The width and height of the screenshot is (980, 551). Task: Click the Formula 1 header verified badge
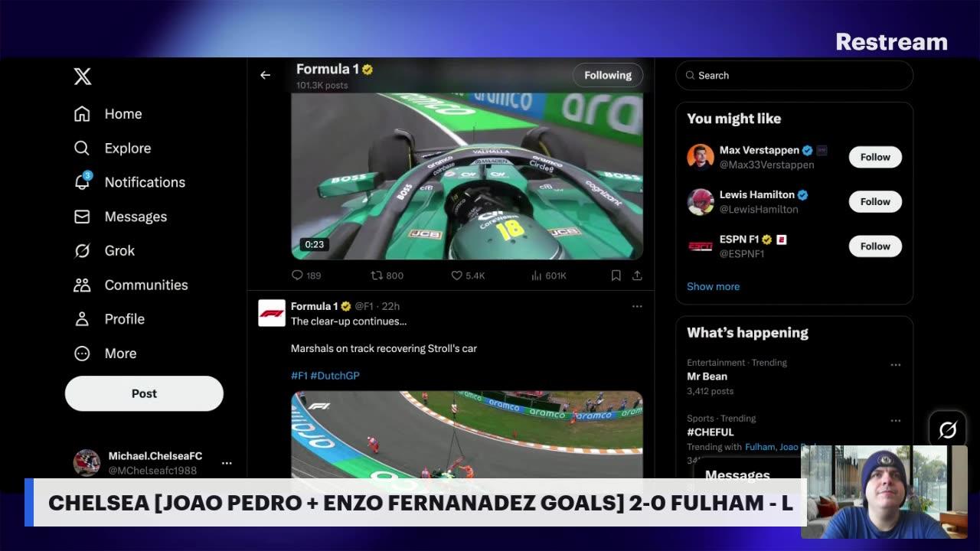(x=367, y=70)
